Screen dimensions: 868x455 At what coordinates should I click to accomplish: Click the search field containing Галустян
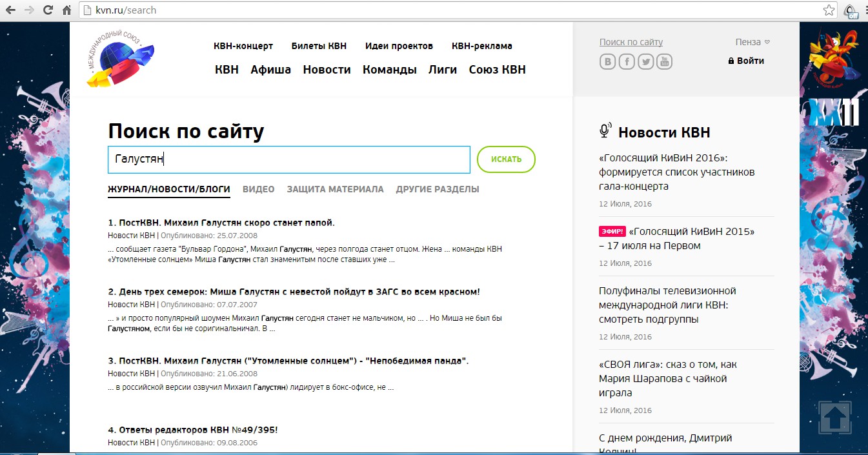289,159
